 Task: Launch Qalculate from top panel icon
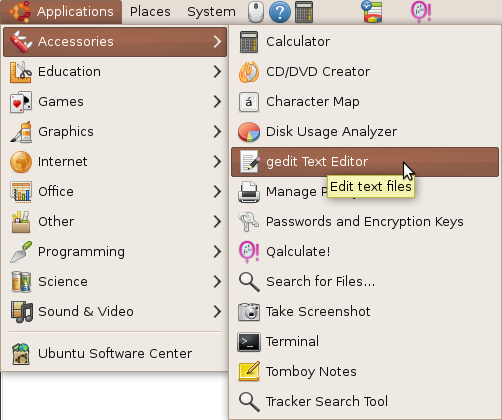click(x=421, y=12)
